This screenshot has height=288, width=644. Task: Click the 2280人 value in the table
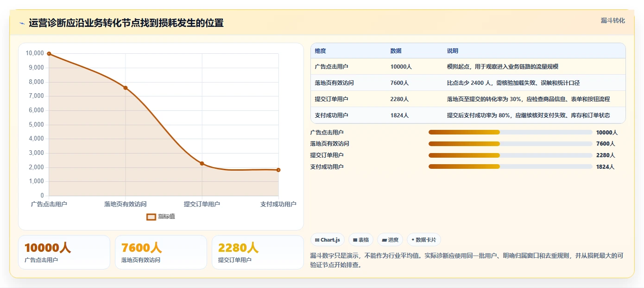click(x=399, y=99)
